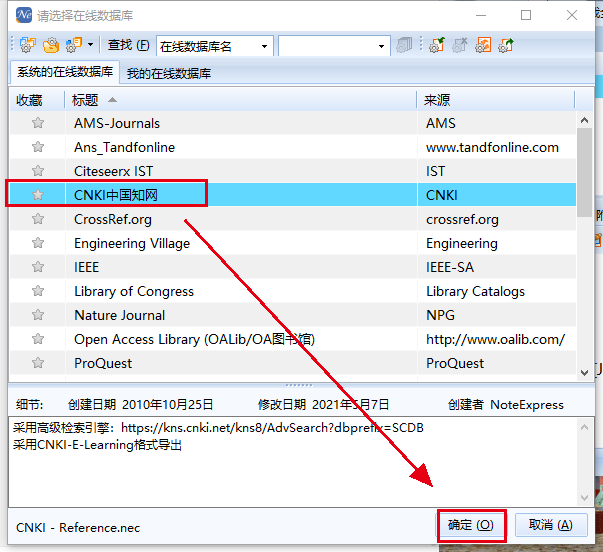Image resolution: width=603 pixels, height=552 pixels.
Task: Toggle favorite star for CrossRef.org
Action: coord(38,218)
